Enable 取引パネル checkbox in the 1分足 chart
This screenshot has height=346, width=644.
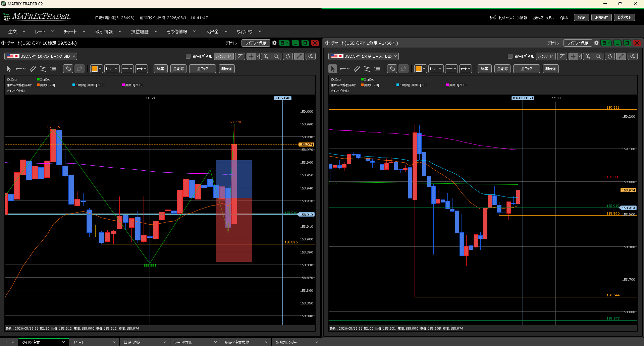click(510, 56)
